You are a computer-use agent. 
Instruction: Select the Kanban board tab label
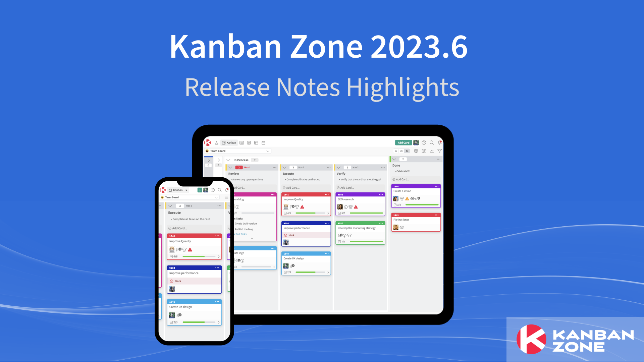(230, 142)
